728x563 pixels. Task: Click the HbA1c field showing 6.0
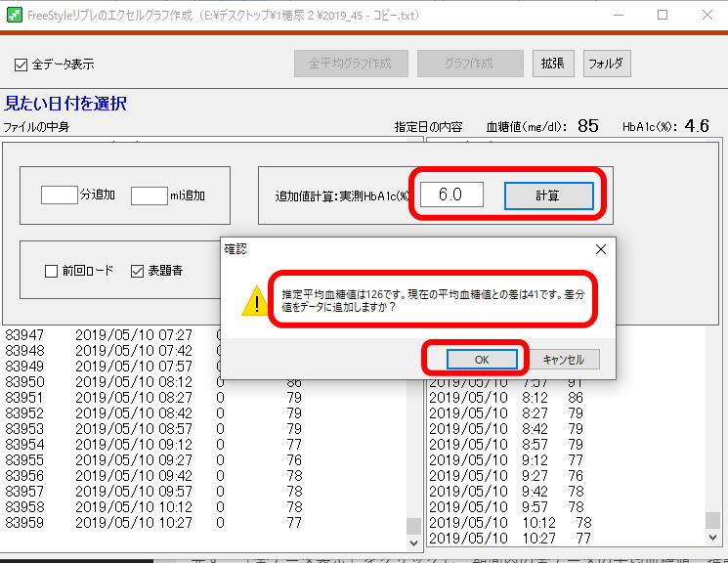coord(451,195)
